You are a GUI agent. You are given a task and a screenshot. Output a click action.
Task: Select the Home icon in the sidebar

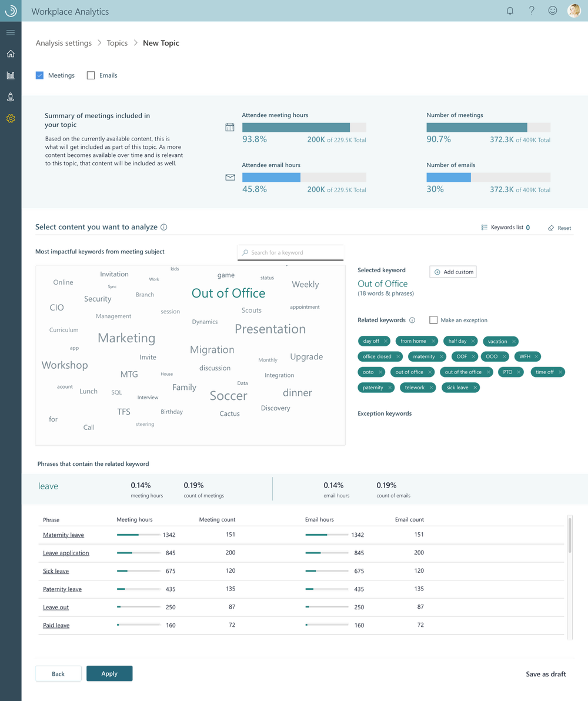10,54
